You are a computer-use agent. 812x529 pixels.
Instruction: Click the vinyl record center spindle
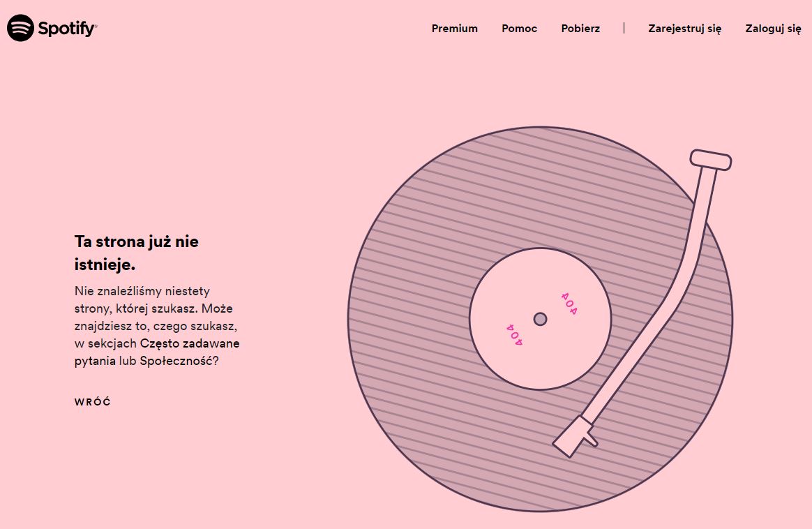coord(540,319)
